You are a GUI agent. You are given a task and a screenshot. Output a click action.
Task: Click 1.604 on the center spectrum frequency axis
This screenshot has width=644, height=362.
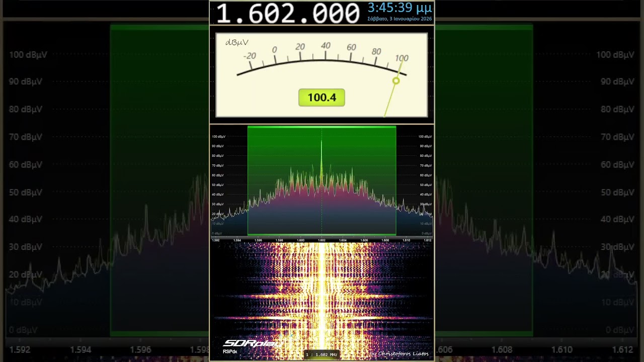pos(343,240)
